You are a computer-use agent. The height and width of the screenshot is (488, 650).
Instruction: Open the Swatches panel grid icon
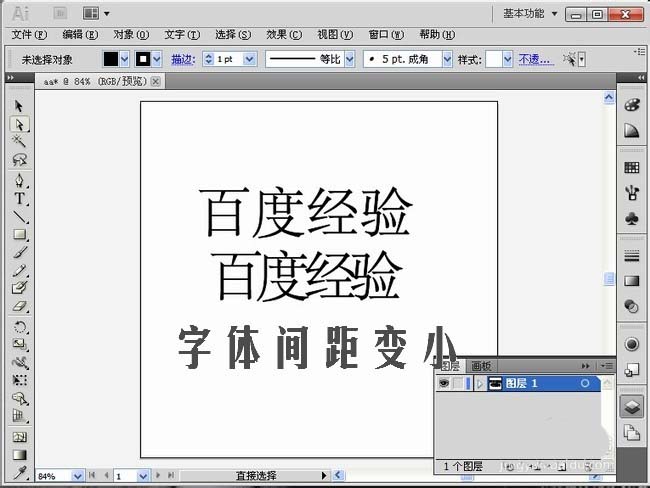click(x=632, y=168)
